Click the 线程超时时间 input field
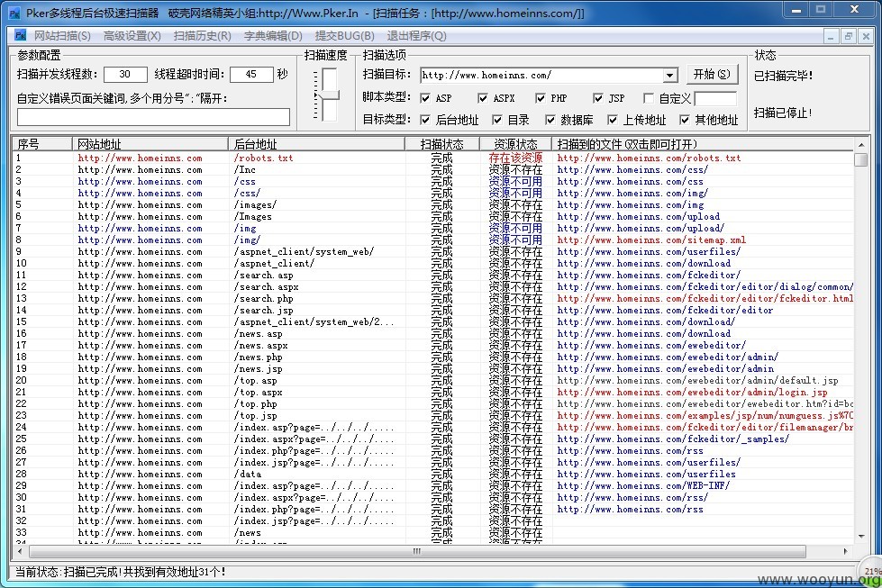This screenshot has width=882, height=588. click(250, 74)
